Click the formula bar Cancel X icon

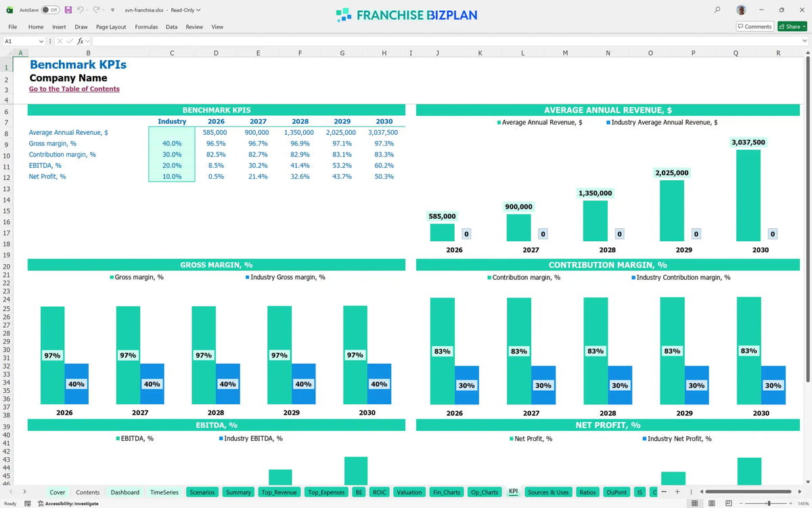(x=60, y=41)
